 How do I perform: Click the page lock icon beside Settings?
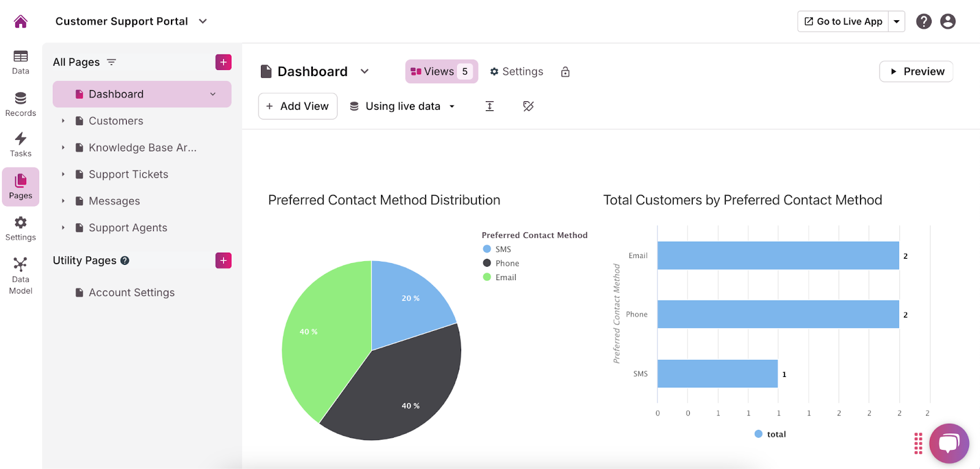(x=565, y=72)
